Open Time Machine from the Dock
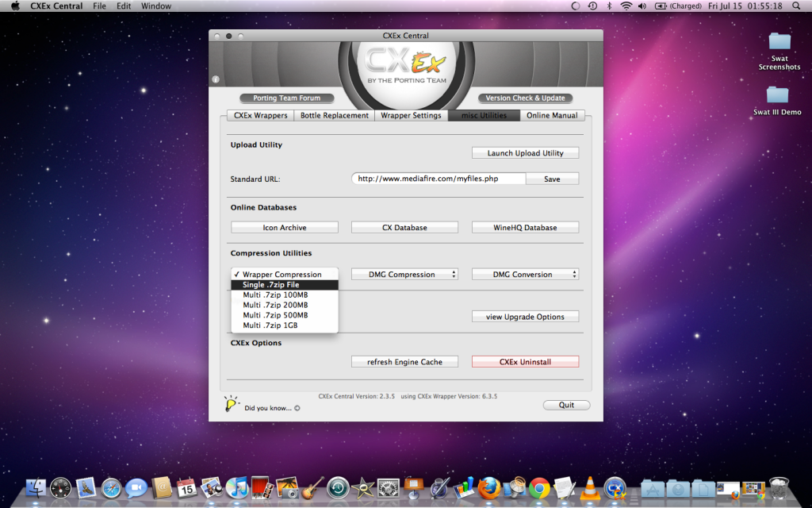 tap(338, 488)
